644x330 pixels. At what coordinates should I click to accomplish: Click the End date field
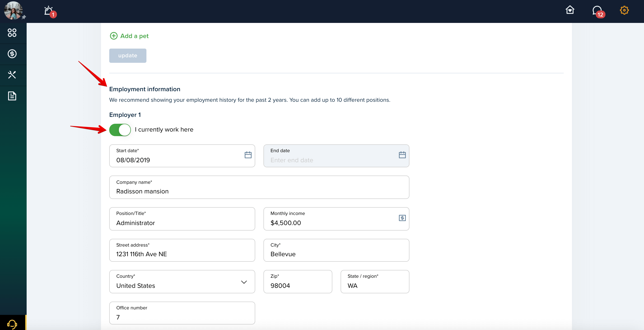336,156
